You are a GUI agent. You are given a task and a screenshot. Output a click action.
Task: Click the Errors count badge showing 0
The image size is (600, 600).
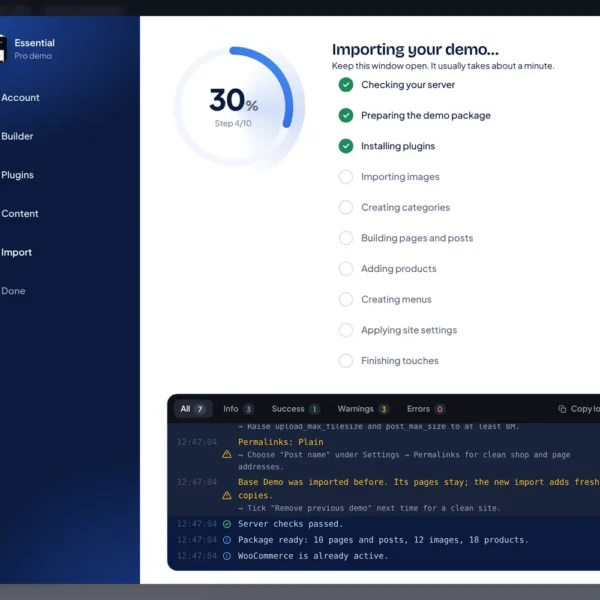pos(440,409)
